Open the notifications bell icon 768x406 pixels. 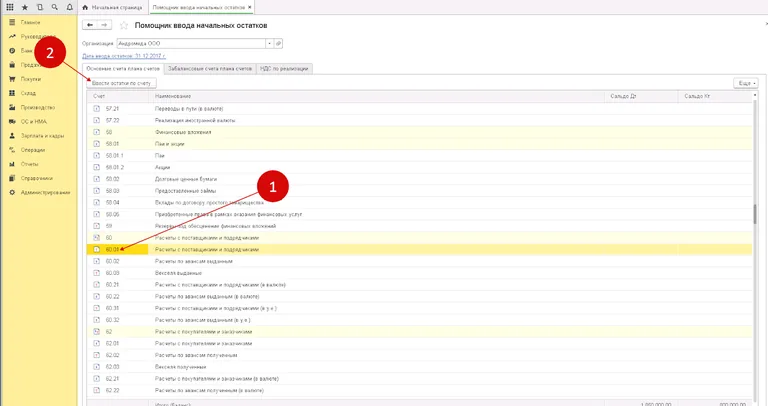pyautogui.click(x=67, y=7)
